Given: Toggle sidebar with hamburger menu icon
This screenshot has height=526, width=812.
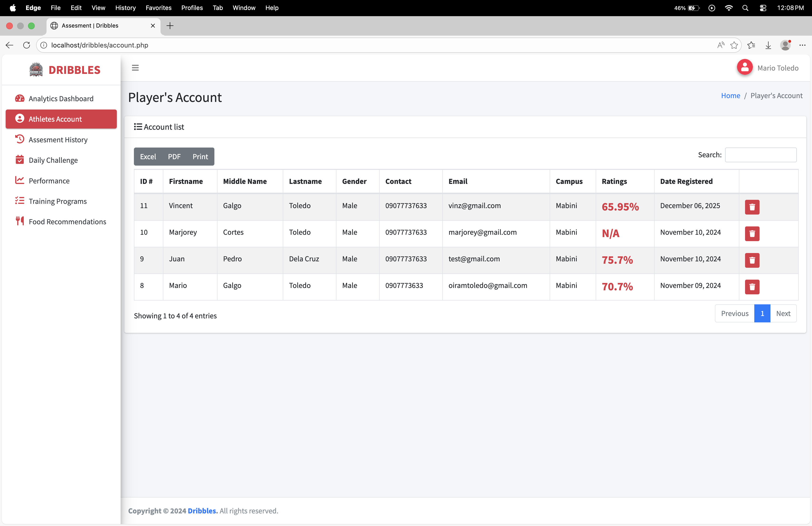Looking at the screenshot, I should click(x=135, y=68).
